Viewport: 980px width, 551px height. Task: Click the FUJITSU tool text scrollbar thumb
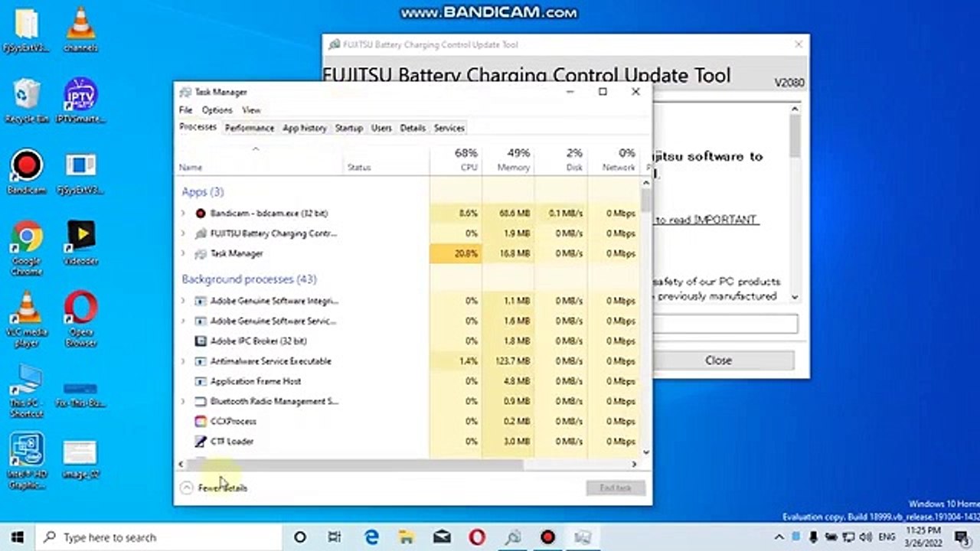click(x=794, y=136)
